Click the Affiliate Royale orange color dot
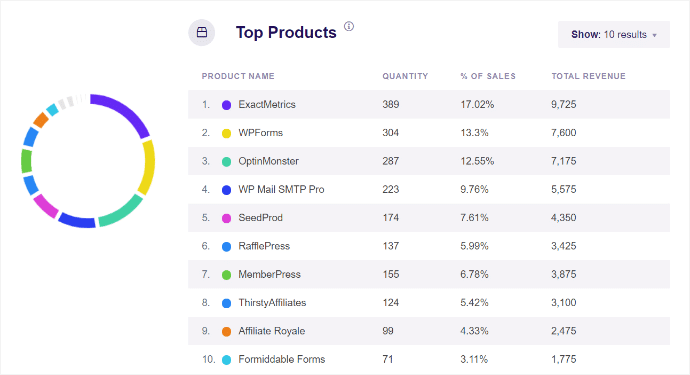This screenshot has height=375, width=690. [226, 331]
